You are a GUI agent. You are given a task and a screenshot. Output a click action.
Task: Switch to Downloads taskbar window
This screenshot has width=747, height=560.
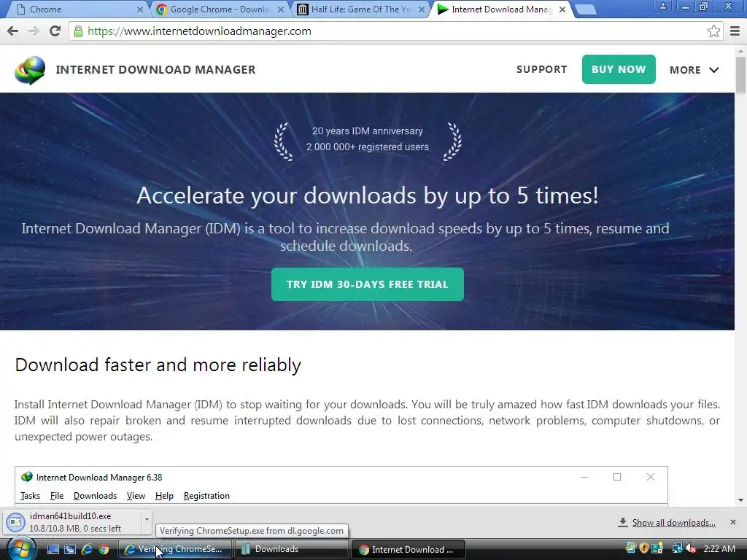(x=291, y=550)
